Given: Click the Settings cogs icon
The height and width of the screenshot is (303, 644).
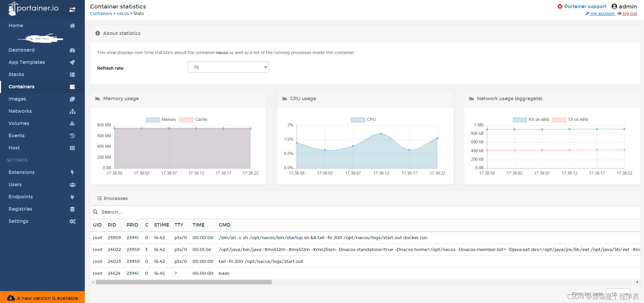Looking at the screenshot, I should tap(72, 221).
